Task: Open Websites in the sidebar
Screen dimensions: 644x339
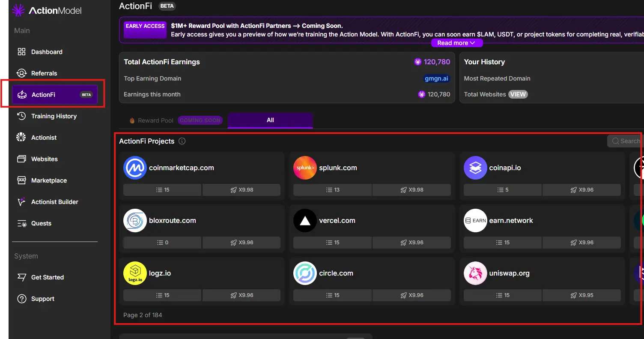Action: [55, 159]
